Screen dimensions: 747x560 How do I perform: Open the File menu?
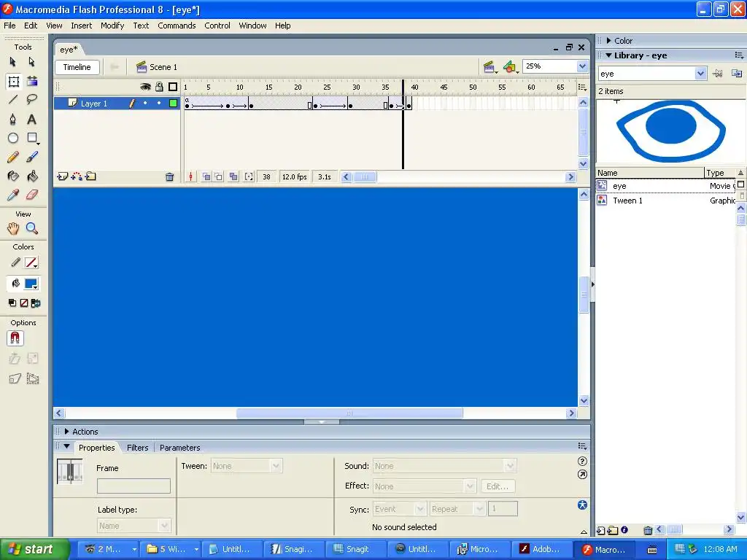9,26
